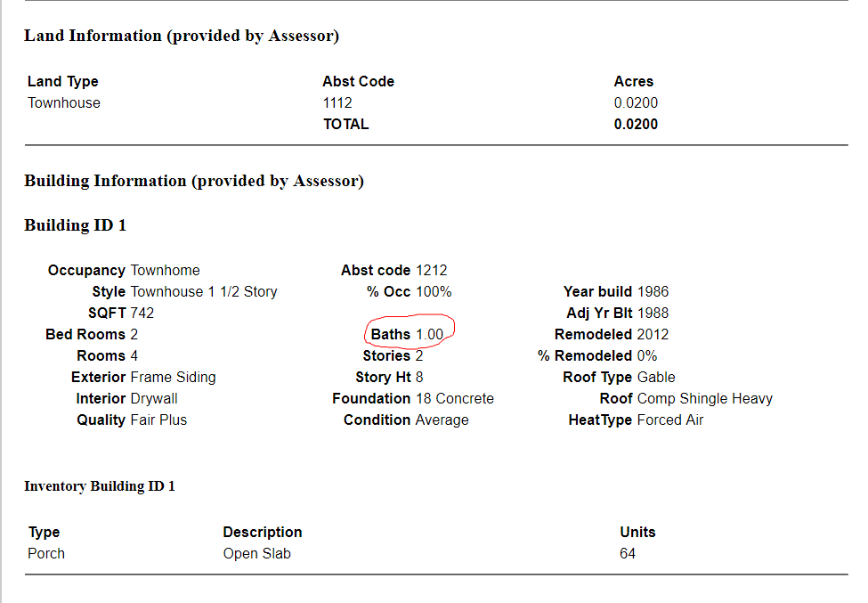
Task: Click the 1112 abstract code value
Action: (x=337, y=102)
